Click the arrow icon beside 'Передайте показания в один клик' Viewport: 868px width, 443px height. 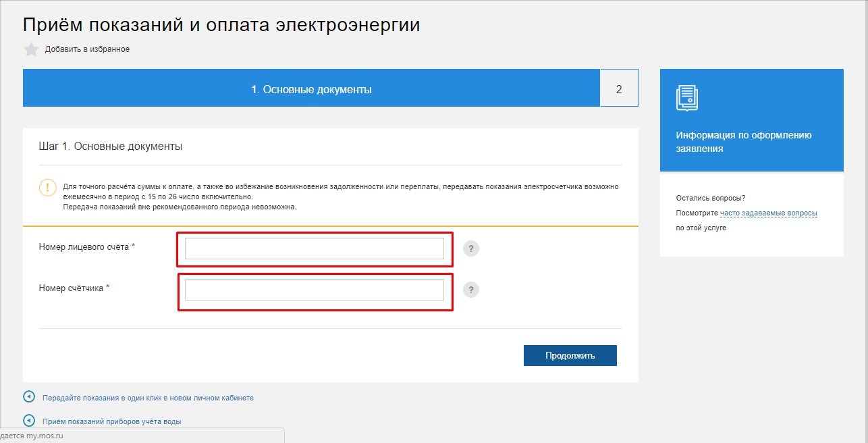[x=29, y=397]
